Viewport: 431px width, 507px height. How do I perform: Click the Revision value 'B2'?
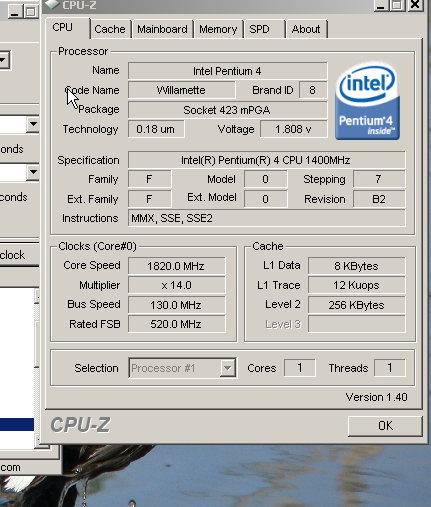379,199
